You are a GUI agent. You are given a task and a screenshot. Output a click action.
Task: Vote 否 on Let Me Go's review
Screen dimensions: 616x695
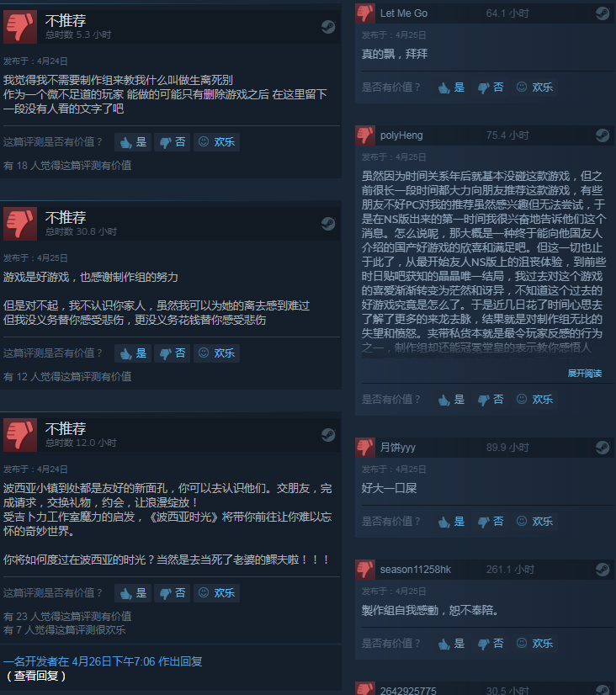[x=491, y=88]
